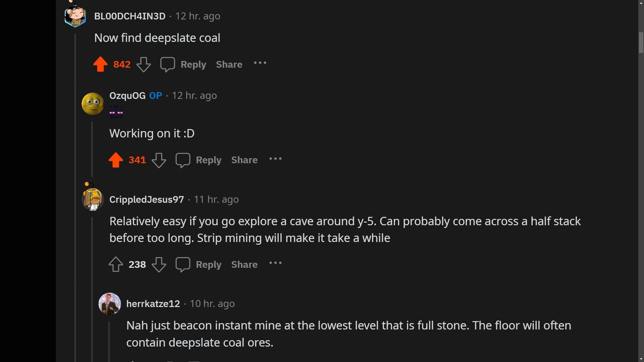Click the downvote arrow on CrippledJesus97 comment
Viewport: 644px width, 362px height.
coord(159,264)
